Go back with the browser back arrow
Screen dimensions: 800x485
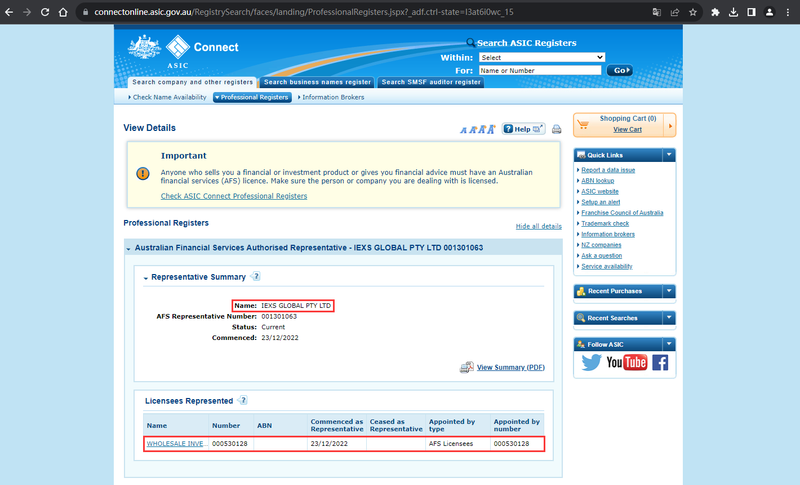(9, 12)
